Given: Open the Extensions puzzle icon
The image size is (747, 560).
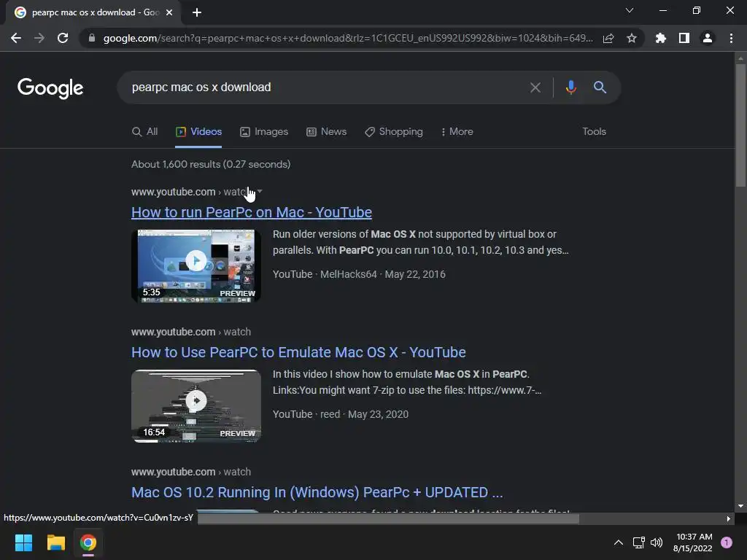Looking at the screenshot, I should click(x=660, y=38).
